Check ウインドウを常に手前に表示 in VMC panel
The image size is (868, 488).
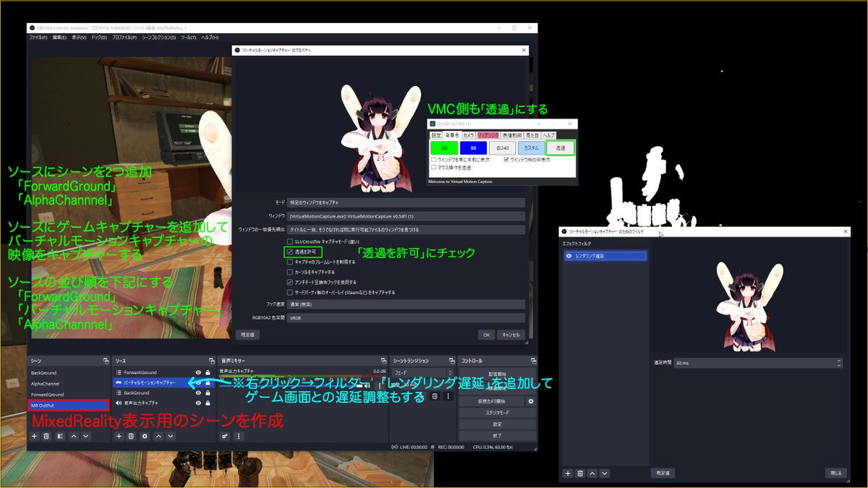coord(433,159)
